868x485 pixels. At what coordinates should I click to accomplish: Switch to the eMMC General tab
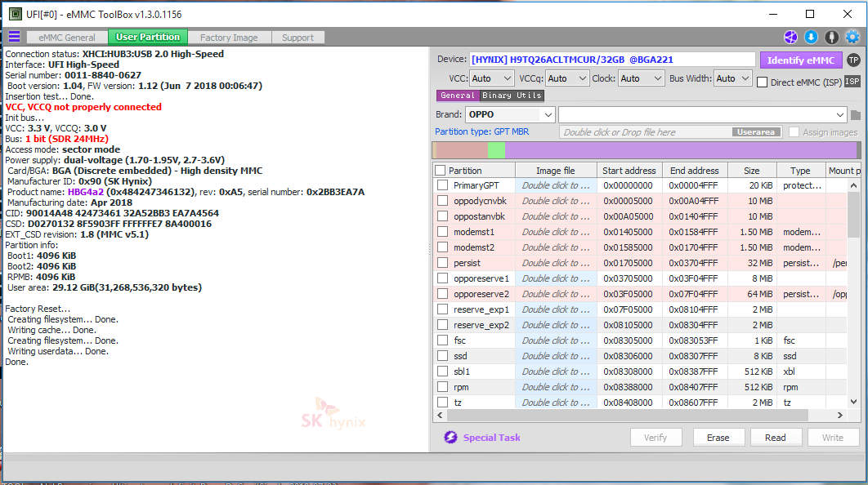[x=67, y=37]
